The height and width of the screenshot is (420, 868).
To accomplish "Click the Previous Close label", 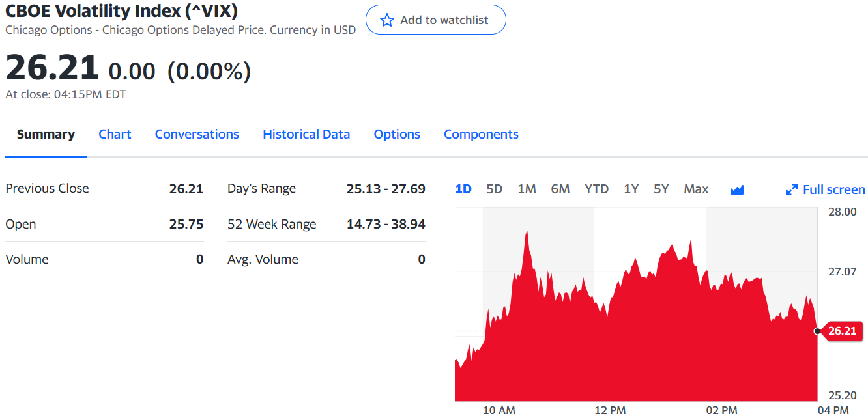I will coord(47,189).
